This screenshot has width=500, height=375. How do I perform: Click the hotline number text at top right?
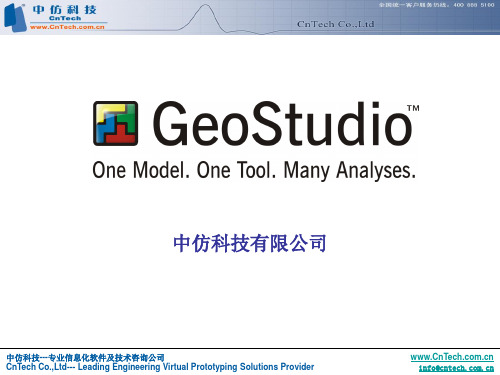tap(436, 5)
